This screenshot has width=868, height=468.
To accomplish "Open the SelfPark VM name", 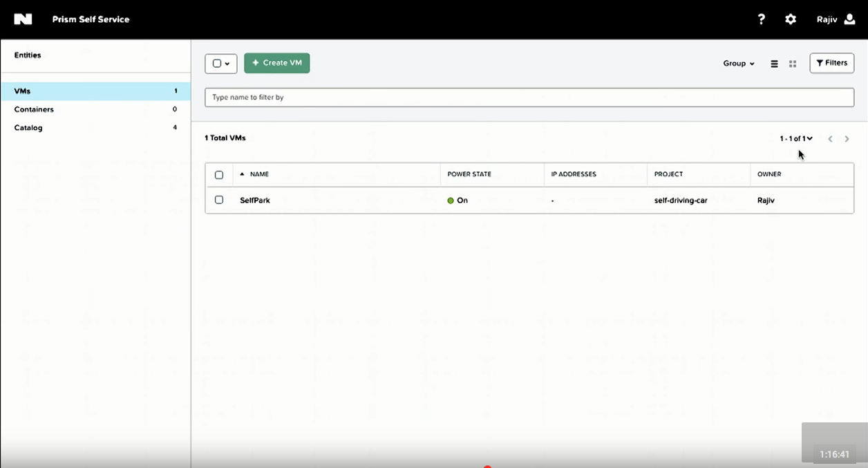I will (255, 200).
